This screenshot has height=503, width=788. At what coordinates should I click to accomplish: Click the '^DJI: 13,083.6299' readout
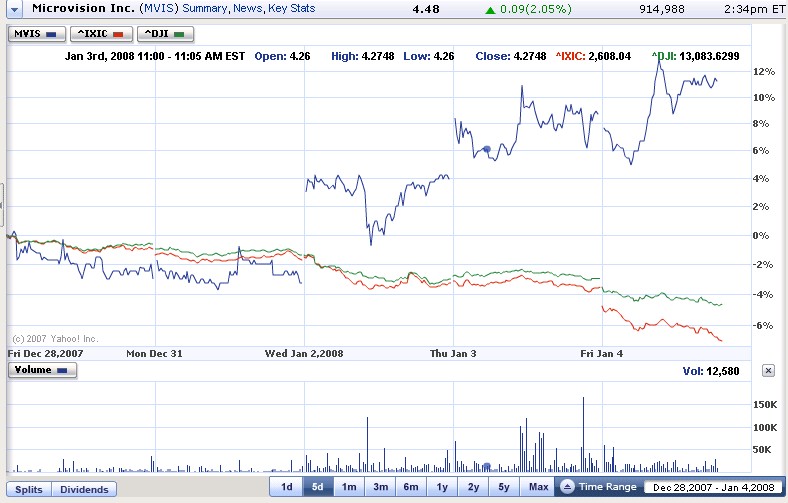[x=696, y=56]
